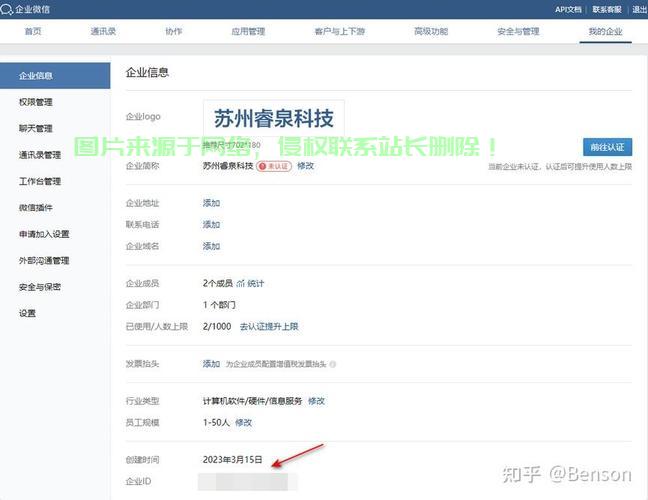Screen dimensions: 648x500
Task: Open 外部沟通管理 in the sidebar
Action: (44, 261)
